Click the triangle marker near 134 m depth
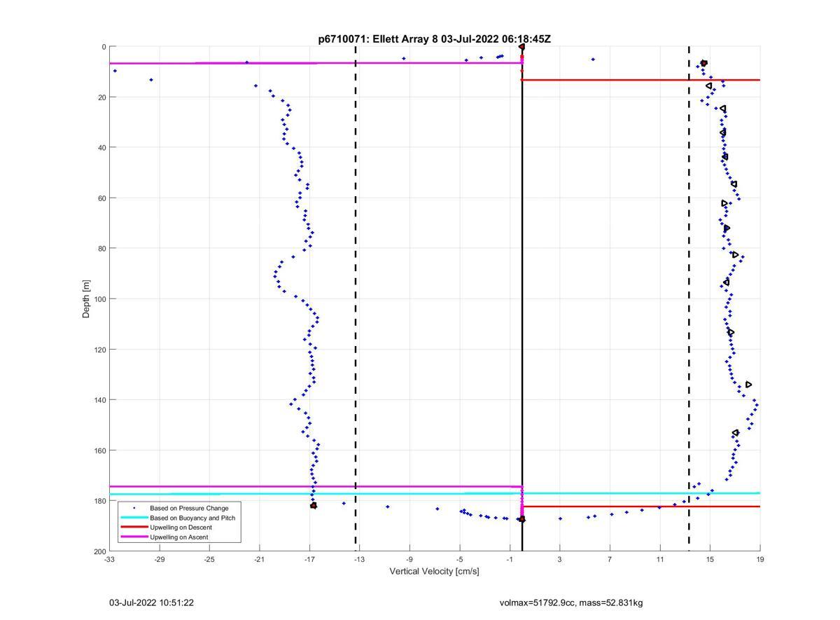840x620 pixels. 748,385
